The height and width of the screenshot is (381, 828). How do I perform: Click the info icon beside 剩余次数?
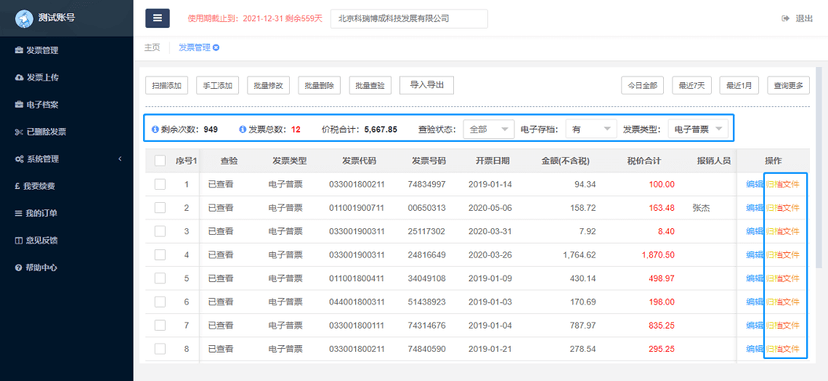pos(155,129)
